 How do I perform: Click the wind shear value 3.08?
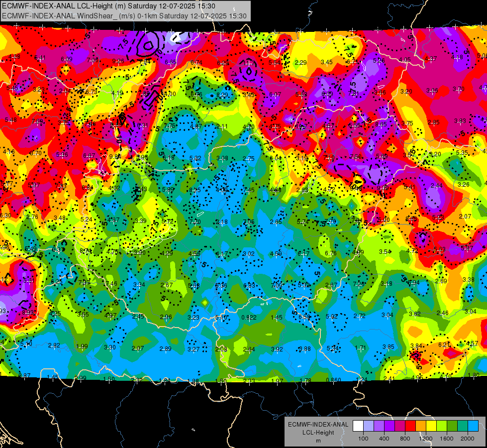(222, 158)
